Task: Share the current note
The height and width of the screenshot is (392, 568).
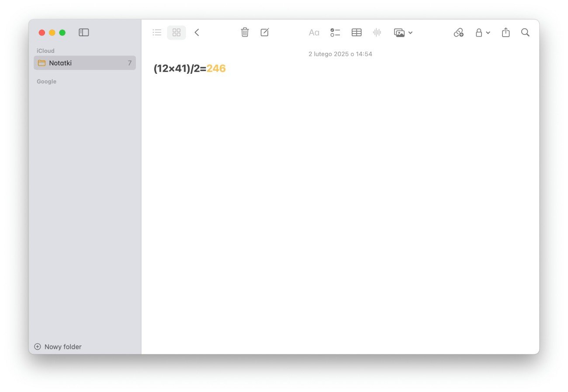Action: [x=506, y=32]
